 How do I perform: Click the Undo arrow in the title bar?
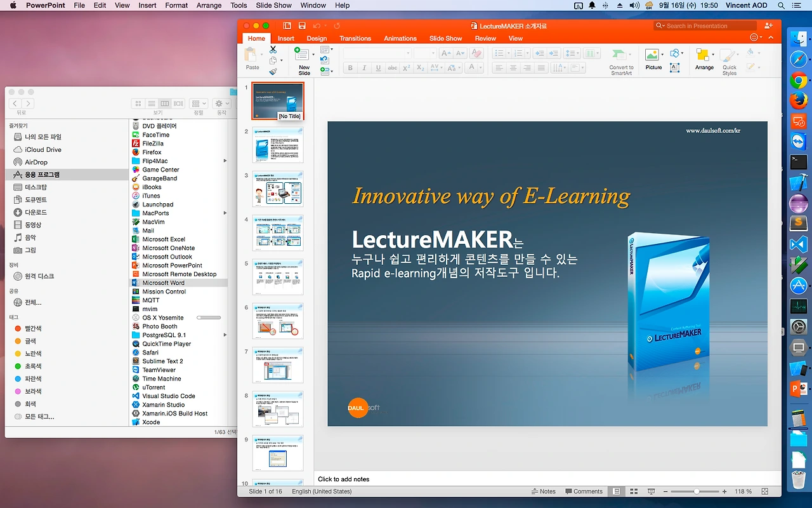point(317,26)
